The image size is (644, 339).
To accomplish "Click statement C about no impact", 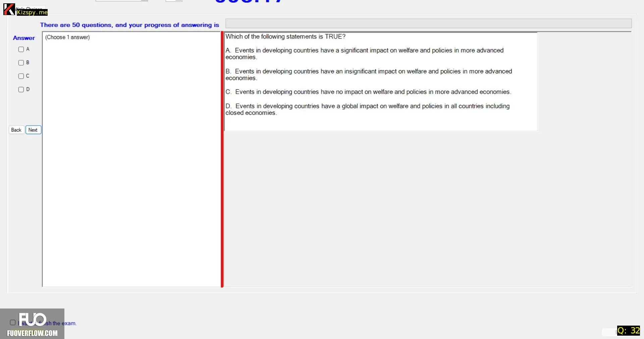I will pyautogui.click(x=368, y=92).
